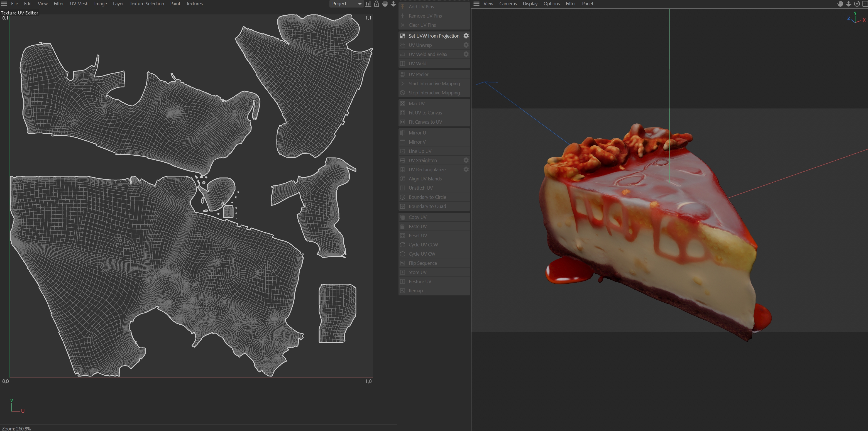Click the UV editor pan hand icon

tap(385, 4)
